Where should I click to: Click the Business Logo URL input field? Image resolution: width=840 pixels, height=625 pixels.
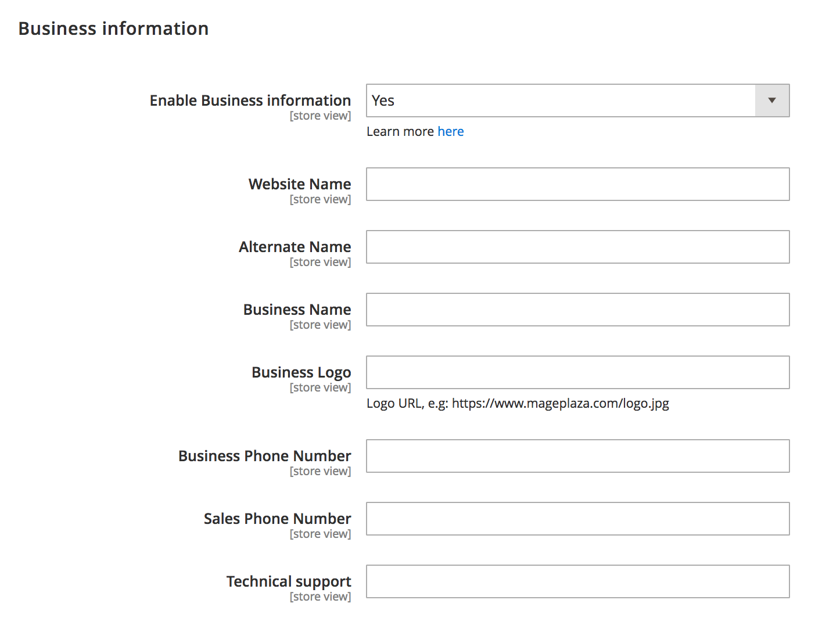coord(577,372)
